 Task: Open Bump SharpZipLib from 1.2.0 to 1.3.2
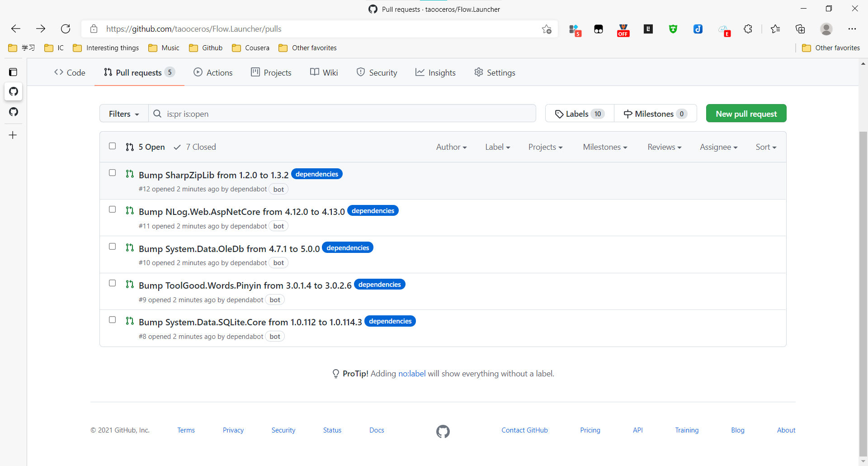pos(213,175)
